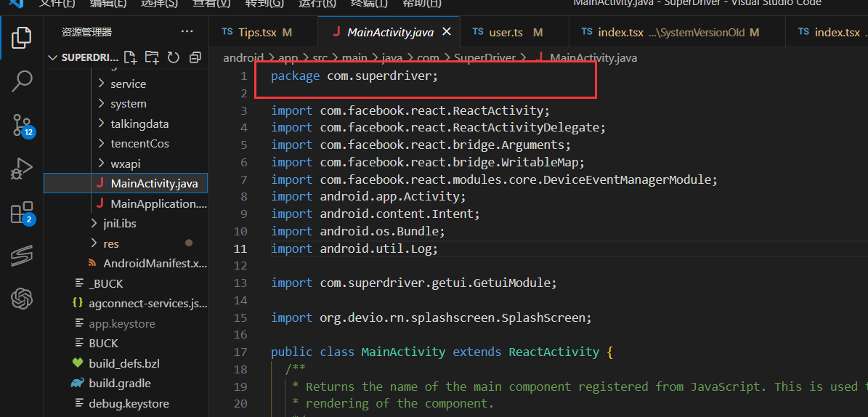Open the 查看(V) menu

[x=211, y=3]
